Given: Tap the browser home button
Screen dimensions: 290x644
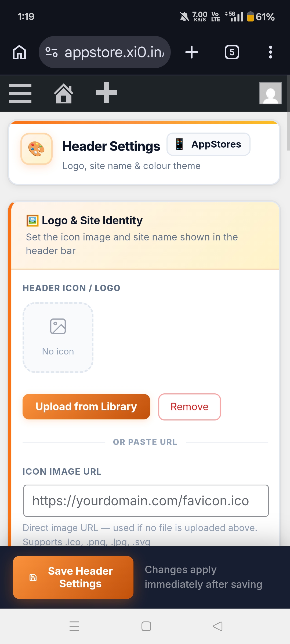Looking at the screenshot, I should click(19, 52).
